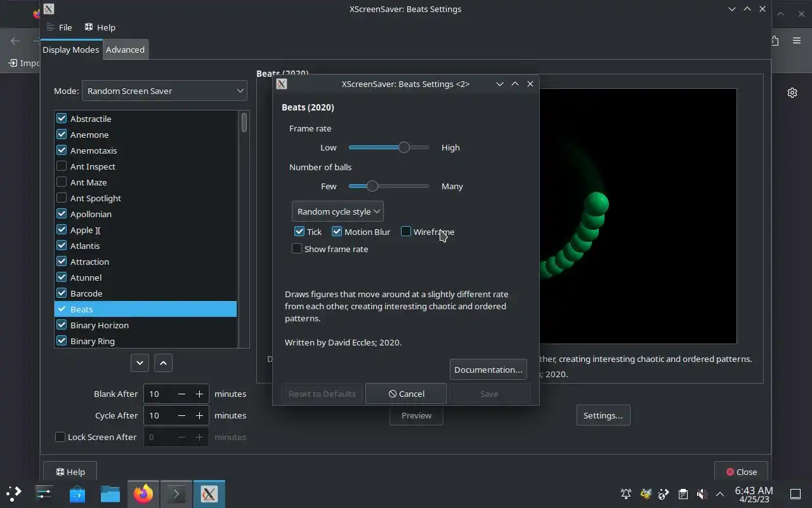Viewport: 812px width, 508px height.
Task: Disable Motion Blur option
Action: [337, 232]
